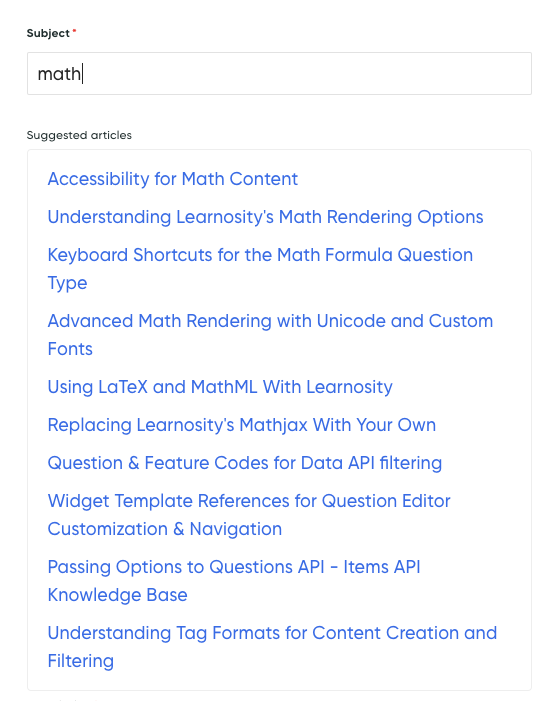Open Replacing Learnosity's Mathjax With Your Own
This screenshot has width=558, height=701.
[241, 425]
